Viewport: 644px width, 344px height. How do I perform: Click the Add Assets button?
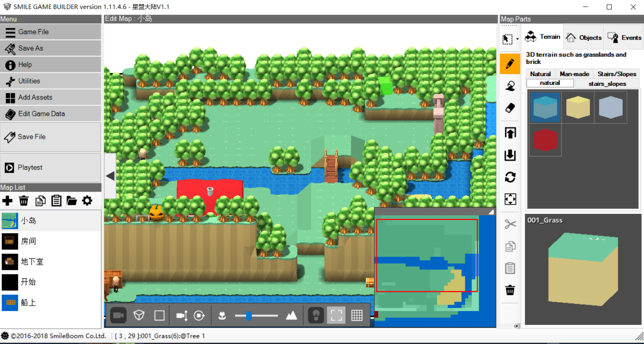[x=50, y=97]
